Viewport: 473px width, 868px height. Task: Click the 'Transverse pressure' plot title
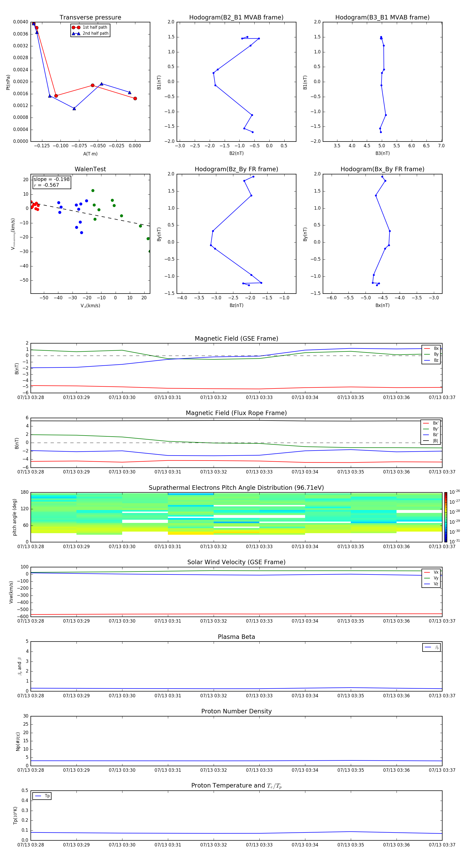pyautogui.click(x=90, y=17)
